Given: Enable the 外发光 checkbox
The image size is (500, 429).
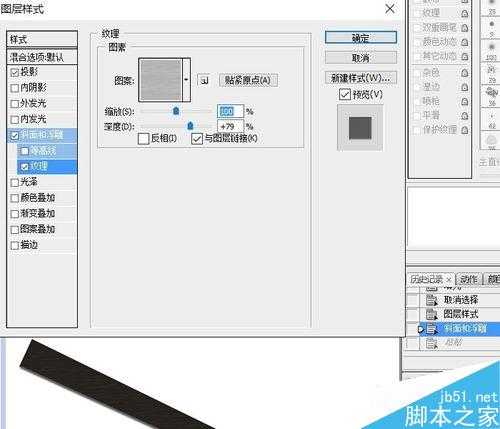Looking at the screenshot, I should [x=15, y=104].
